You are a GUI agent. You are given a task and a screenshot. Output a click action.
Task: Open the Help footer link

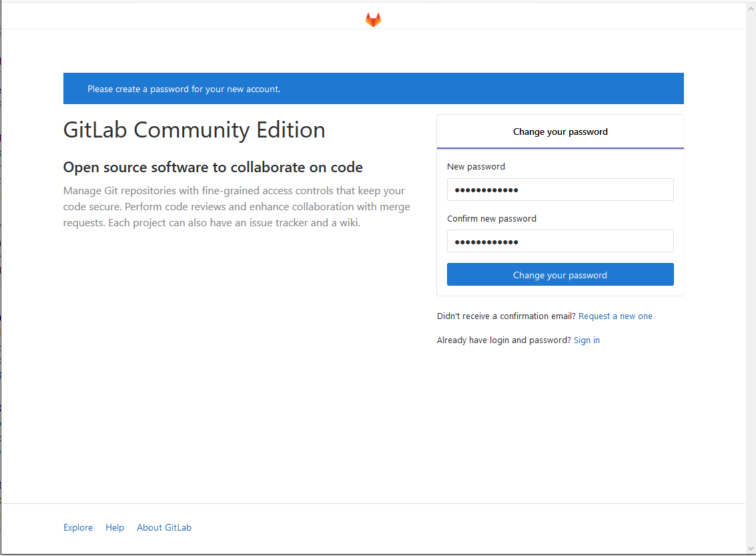pyautogui.click(x=115, y=527)
